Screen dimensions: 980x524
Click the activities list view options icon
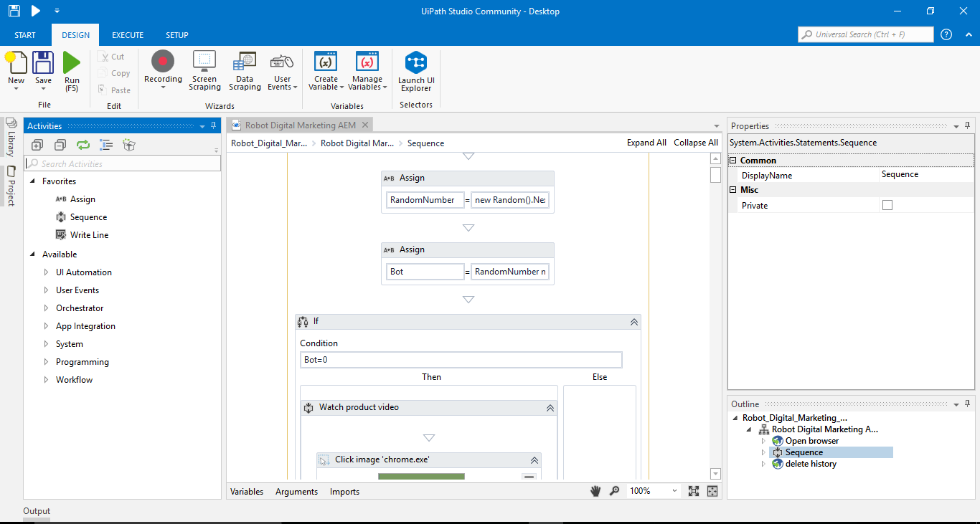pyautogui.click(x=106, y=145)
